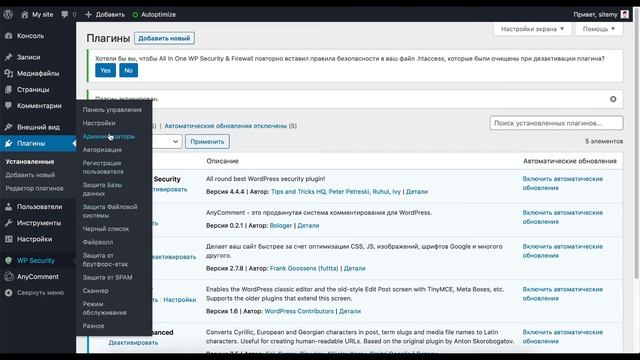Expand Настройки экрана screen options

coord(532,29)
